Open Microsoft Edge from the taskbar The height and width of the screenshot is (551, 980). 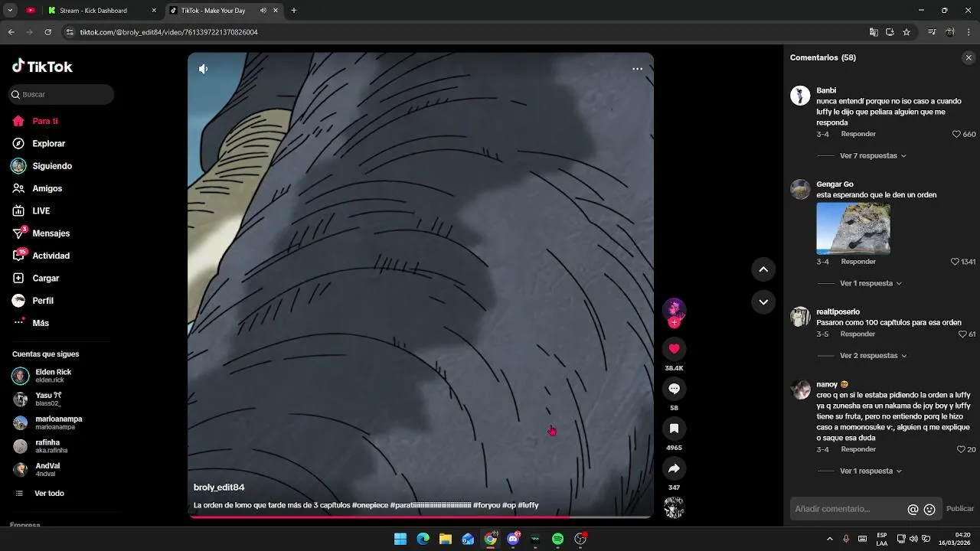pos(423,539)
